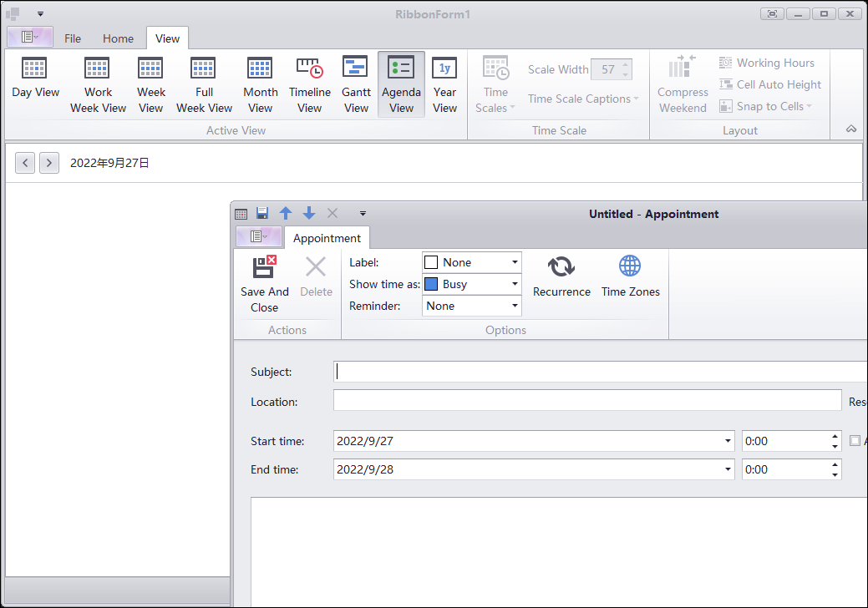Image resolution: width=868 pixels, height=608 pixels.
Task: Open the Reminder dropdown
Action: (515, 306)
